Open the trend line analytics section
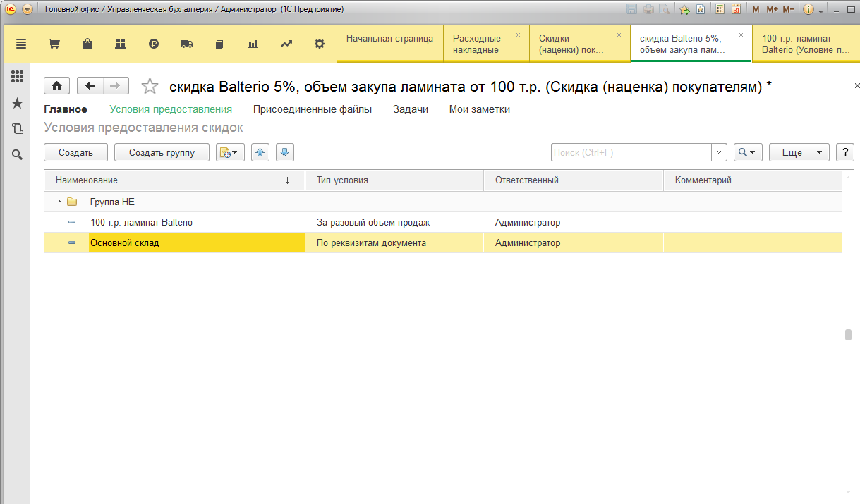This screenshot has width=860, height=504. [286, 44]
